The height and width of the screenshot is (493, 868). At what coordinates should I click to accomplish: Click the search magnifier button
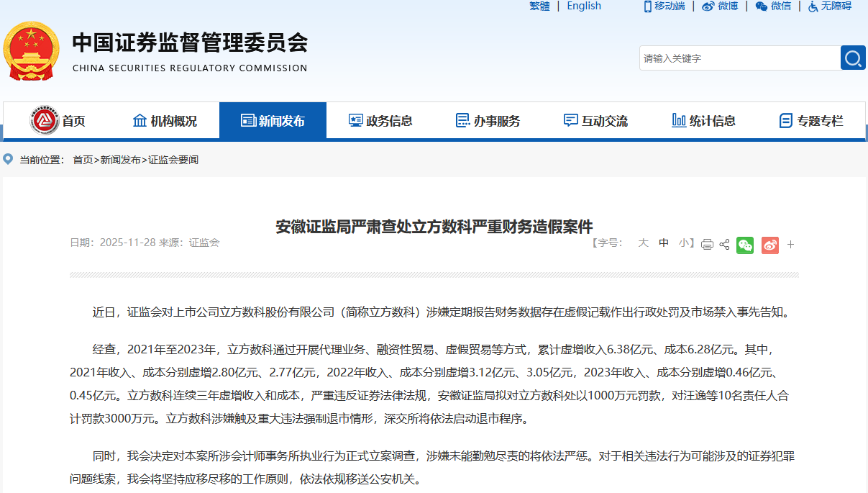[x=853, y=58]
